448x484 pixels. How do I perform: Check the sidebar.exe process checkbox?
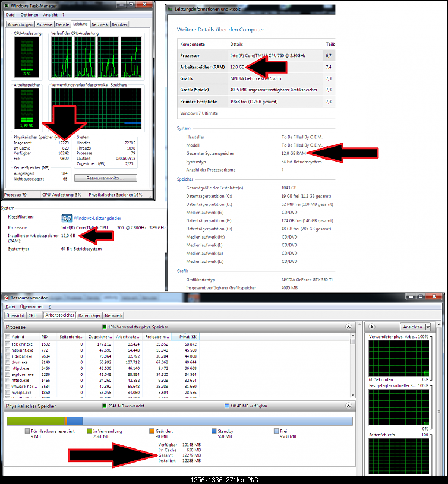pyautogui.click(x=8, y=356)
